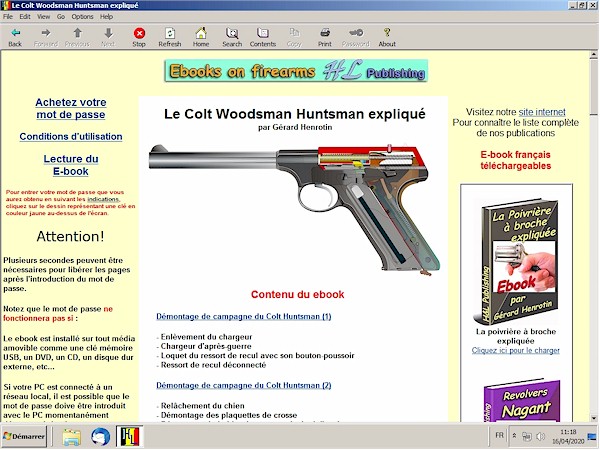Click the 'E-book français téléchargeables' heading
This screenshot has width=600, height=450.
point(515,160)
